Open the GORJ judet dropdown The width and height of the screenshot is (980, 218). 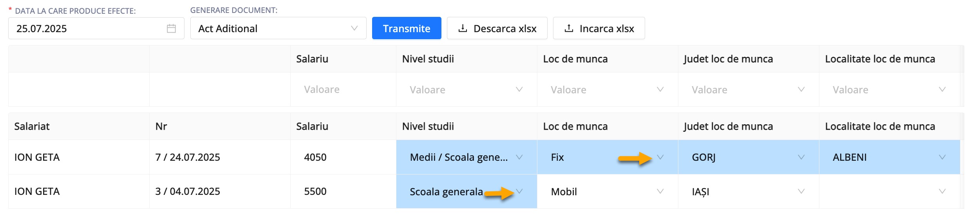749,157
